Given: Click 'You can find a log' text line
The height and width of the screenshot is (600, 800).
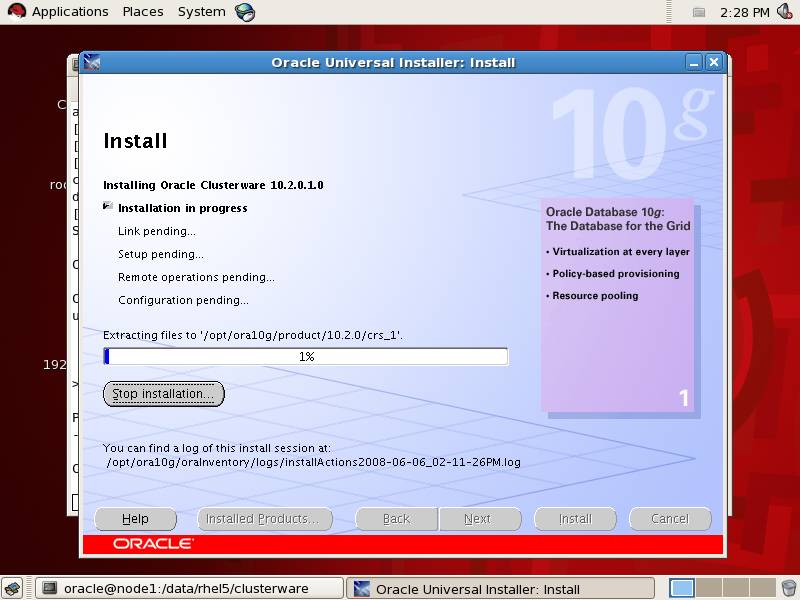Looking at the screenshot, I should tap(217, 448).
